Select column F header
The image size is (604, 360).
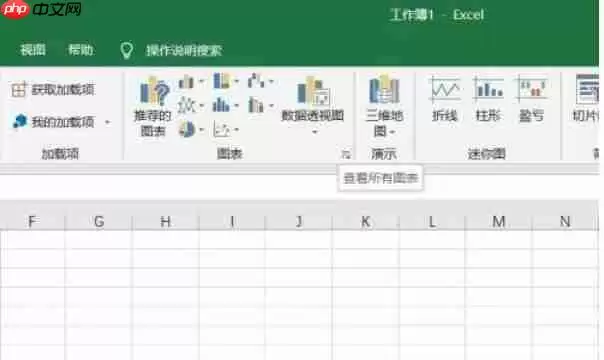tap(32, 221)
